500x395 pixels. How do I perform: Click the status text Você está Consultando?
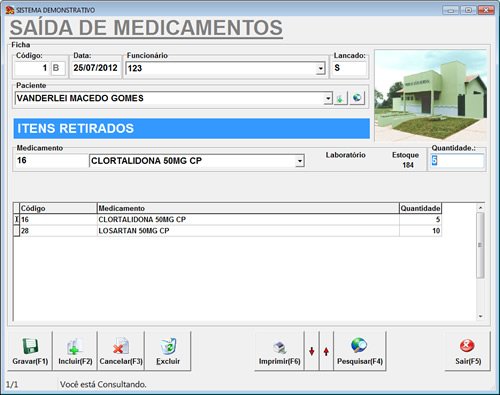pos(103,384)
